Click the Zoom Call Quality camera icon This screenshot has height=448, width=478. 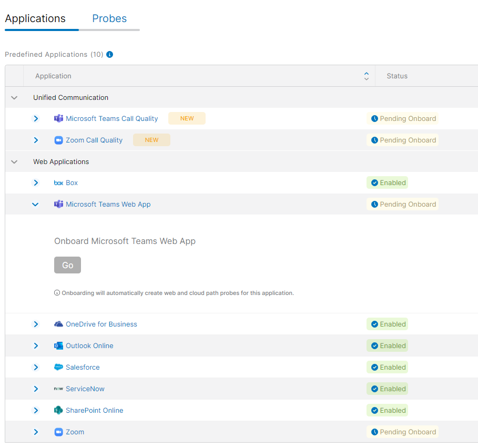tap(58, 140)
